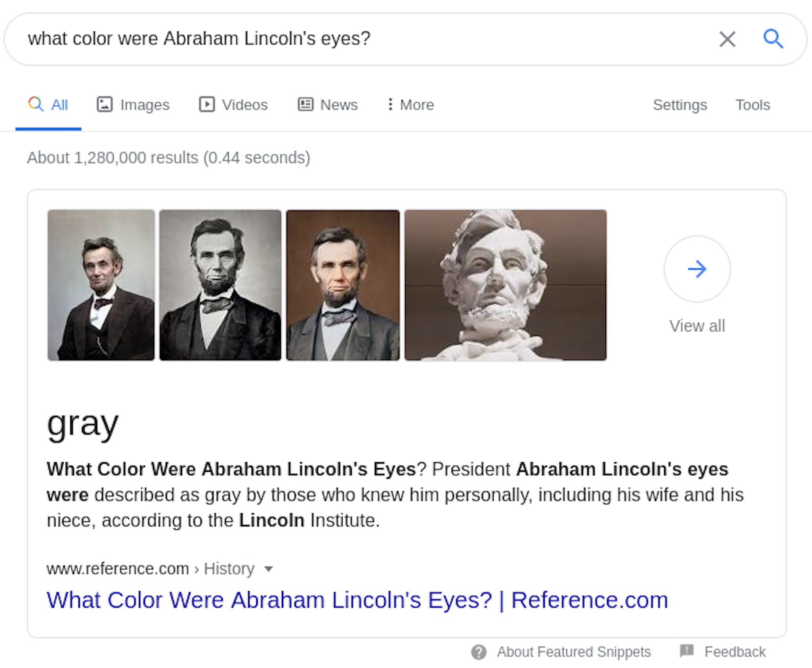The height and width of the screenshot is (668, 812).
Task: Switch to the All results tab
Action: click(48, 105)
